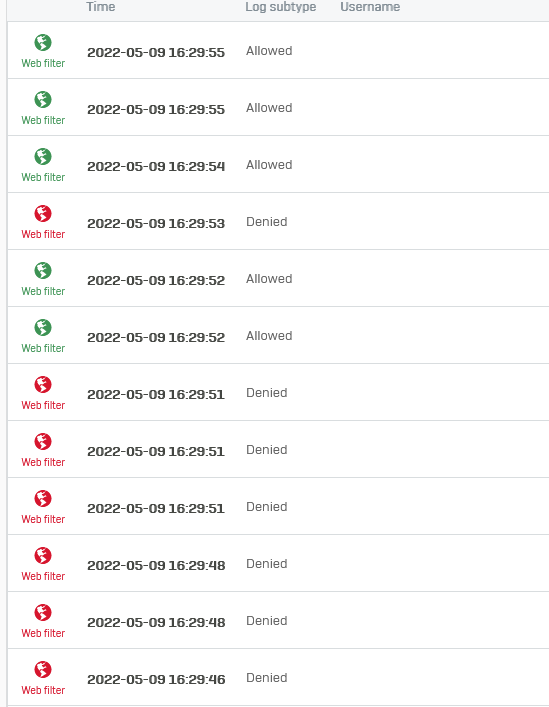Image resolution: width=549 pixels, height=707 pixels.
Task: Click the 2022-05-09 16:29:46 timestamp
Action: point(156,679)
